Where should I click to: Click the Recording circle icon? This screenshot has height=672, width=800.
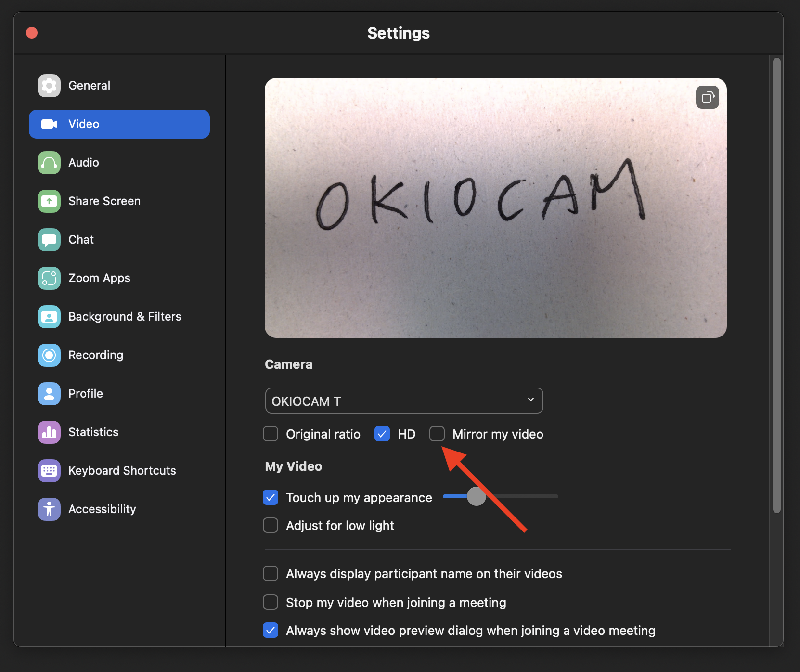click(x=49, y=355)
